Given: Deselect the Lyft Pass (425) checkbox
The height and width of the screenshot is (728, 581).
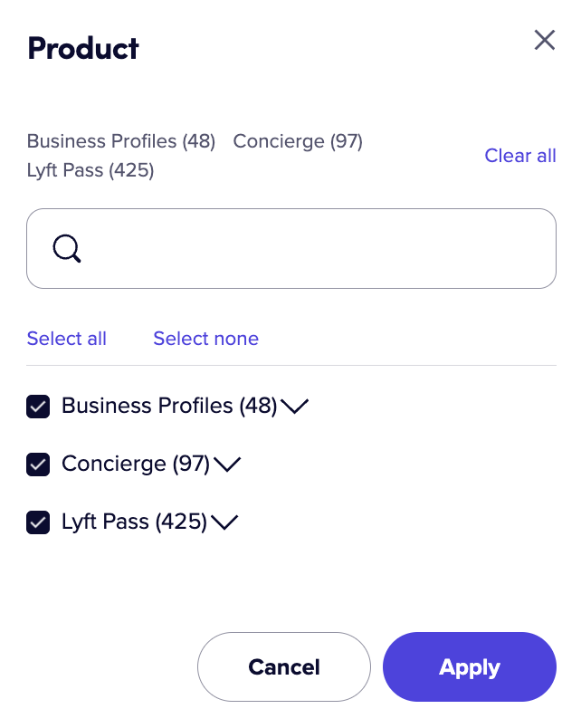Looking at the screenshot, I should click(38, 522).
